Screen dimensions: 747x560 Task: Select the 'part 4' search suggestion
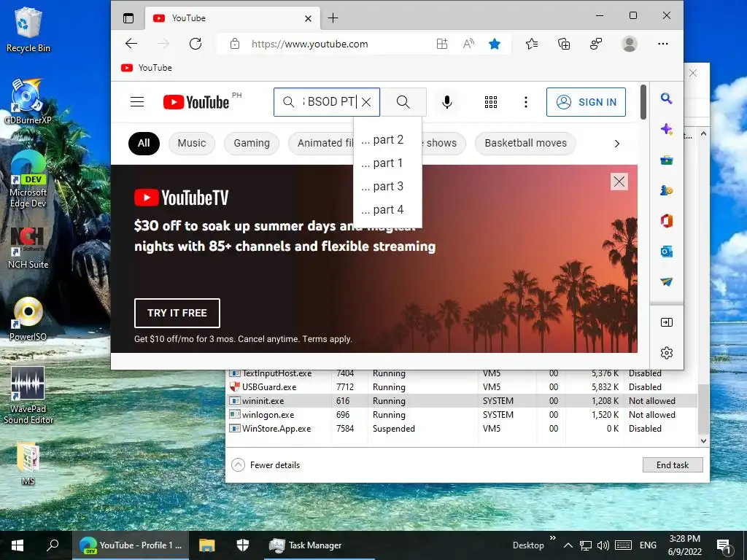point(387,209)
